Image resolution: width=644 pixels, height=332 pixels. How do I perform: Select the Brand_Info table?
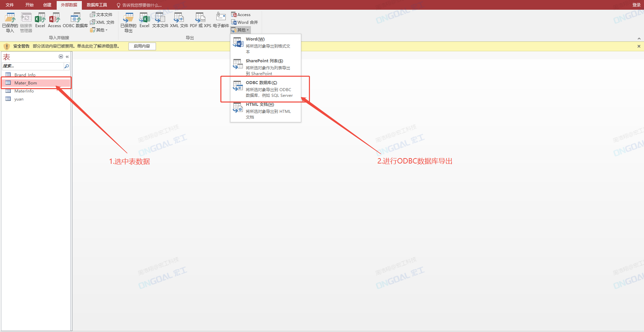pos(36,75)
